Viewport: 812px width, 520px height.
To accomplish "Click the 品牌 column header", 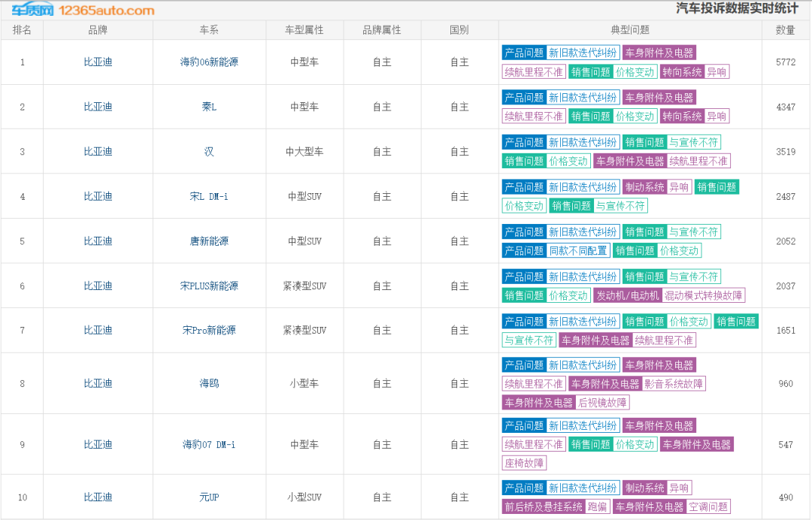I will [x=98, y=30].
